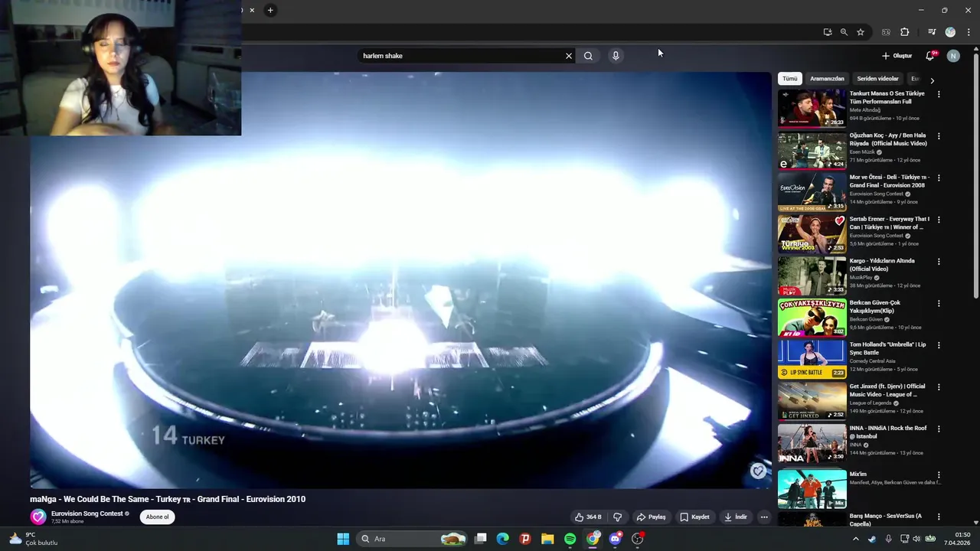Open Mor ve Ötesi Deli video title
The width and height of the screenshot is (980, 551).
coord(889,181)
